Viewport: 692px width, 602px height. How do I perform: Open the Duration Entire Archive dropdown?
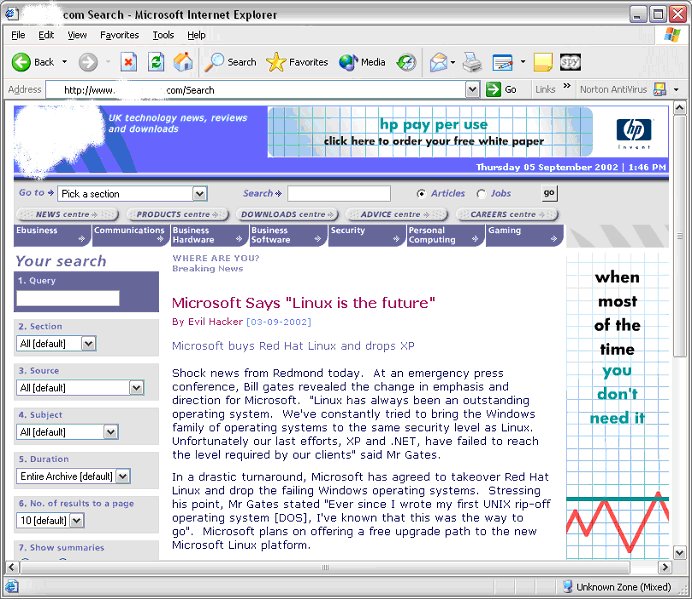[122, 476]
